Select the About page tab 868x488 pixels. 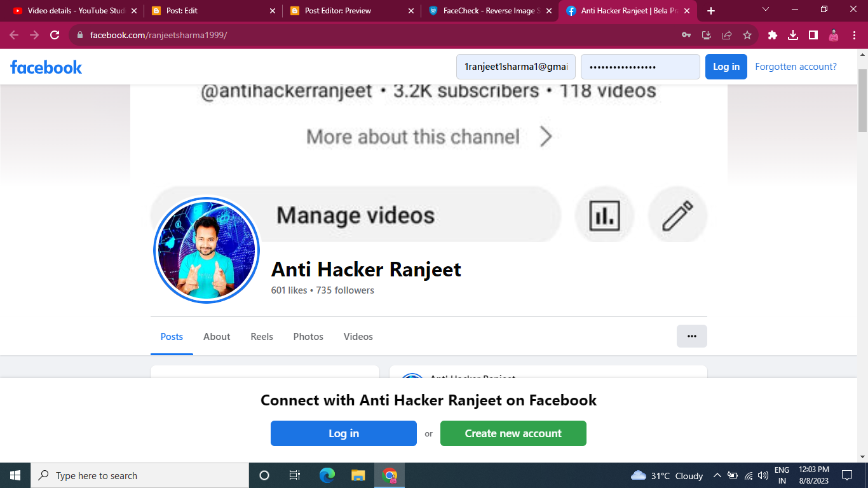[x=217, y=337]
